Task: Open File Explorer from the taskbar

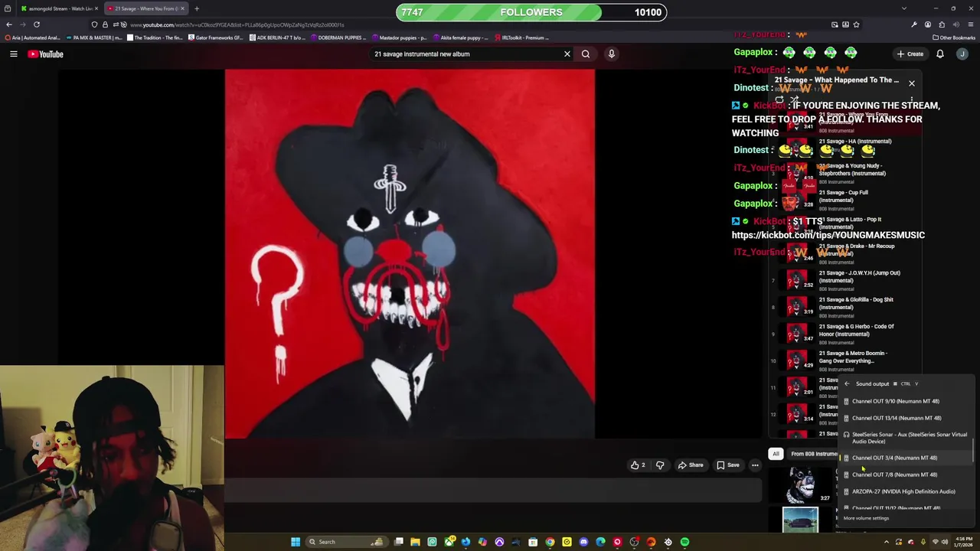Action: (x=415, y=542)
